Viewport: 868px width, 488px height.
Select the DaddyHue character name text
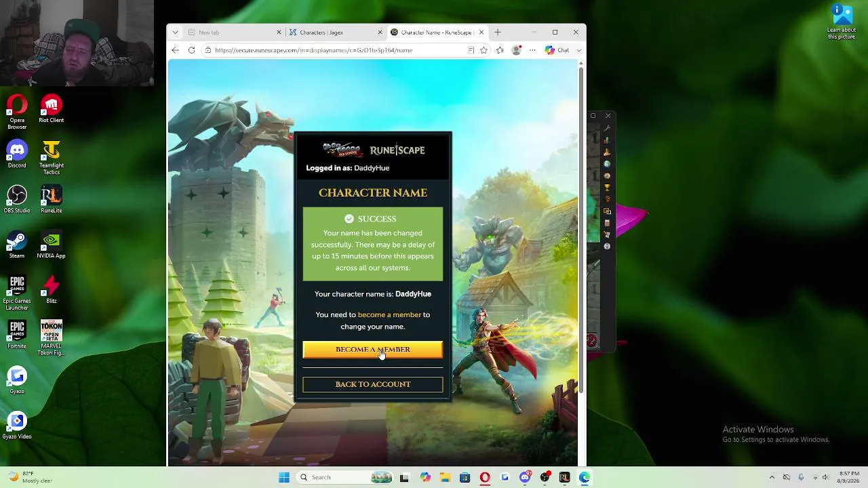point(413,294)
